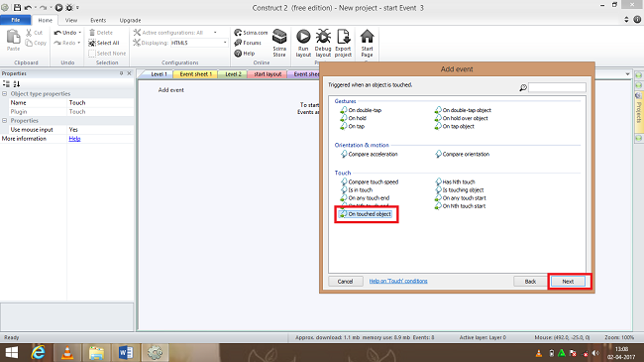Open tab list dropdown arrow at right

[627, 74]
